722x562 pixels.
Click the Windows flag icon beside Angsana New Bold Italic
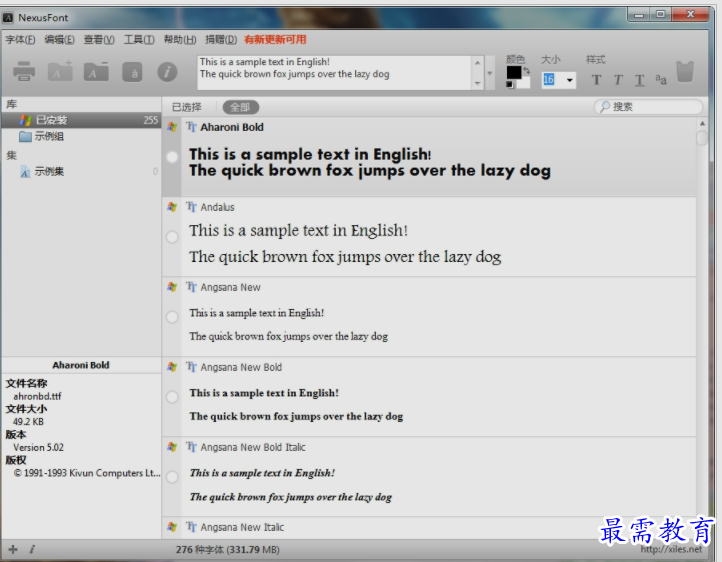pyautogui.click(x=172, y=447)
